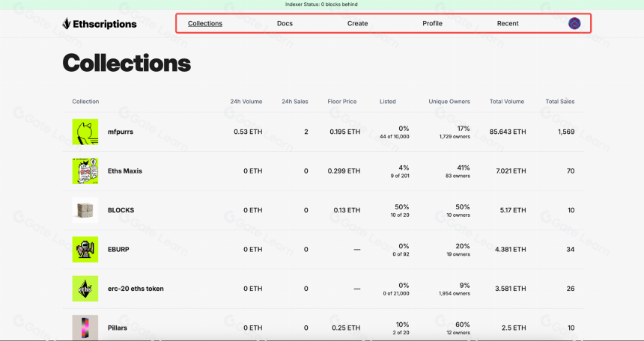Image resolution: width=644 pixels, height=341 pixels.
Task: Open the user avatar profile icon
Action: 574,23
